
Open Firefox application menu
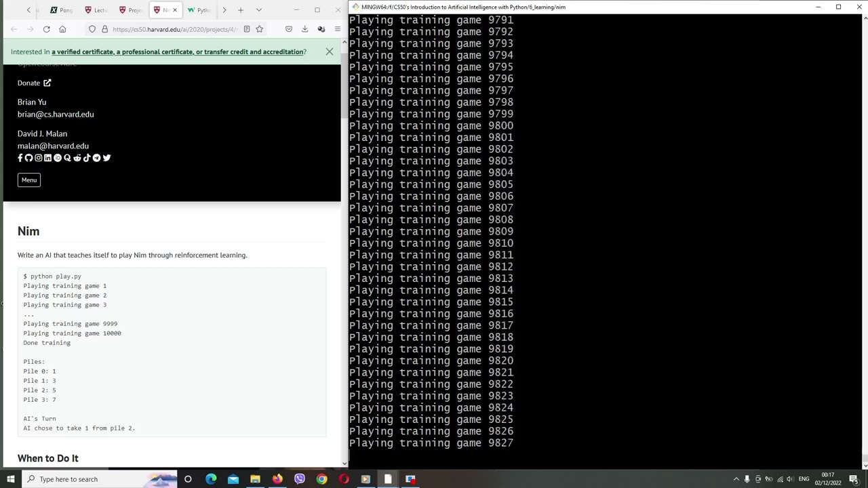pyautogui.click(x=337, y=29)
